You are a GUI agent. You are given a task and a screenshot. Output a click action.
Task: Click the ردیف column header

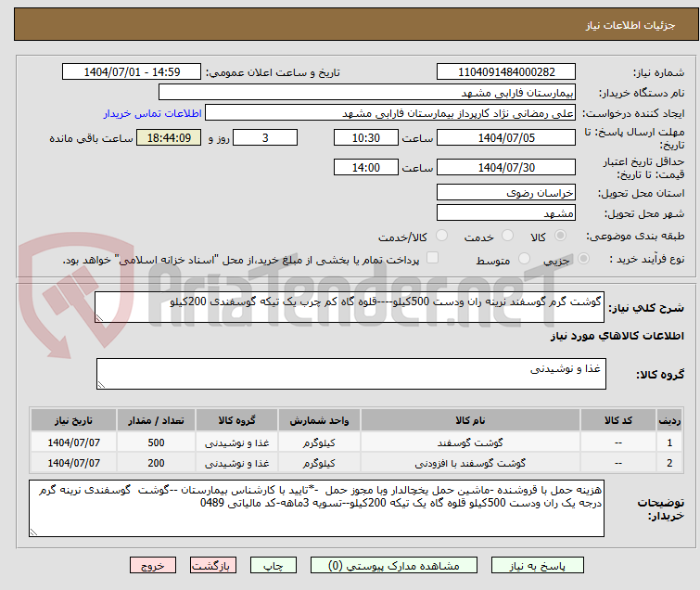coord(669,420)
